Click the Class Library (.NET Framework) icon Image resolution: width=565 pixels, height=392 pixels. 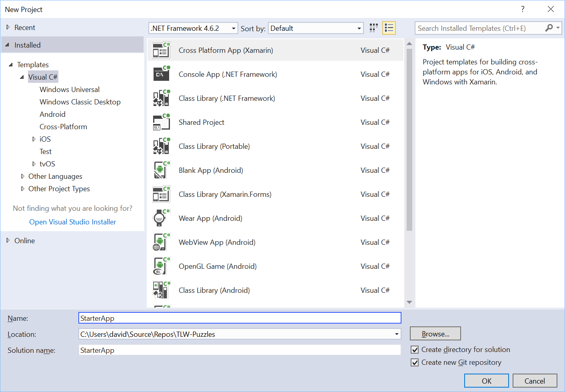[162, 98]
